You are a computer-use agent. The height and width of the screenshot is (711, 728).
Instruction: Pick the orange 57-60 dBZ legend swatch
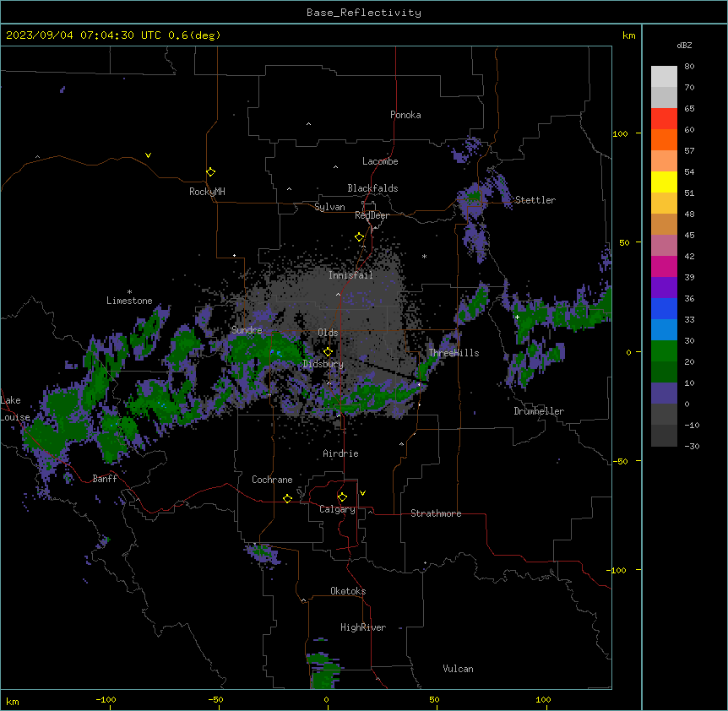[x=664, y=139]
